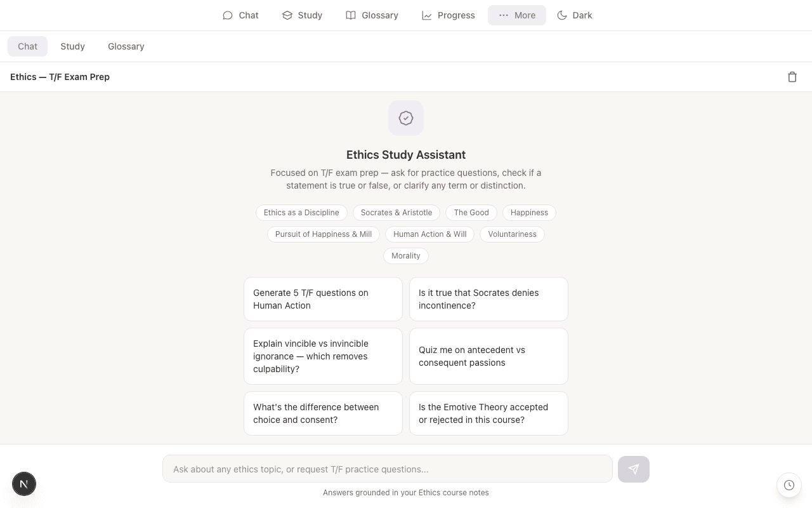Viewport: 812px width, 508px height.
Task: Select The Good topic chip
Action: (471, 213)
